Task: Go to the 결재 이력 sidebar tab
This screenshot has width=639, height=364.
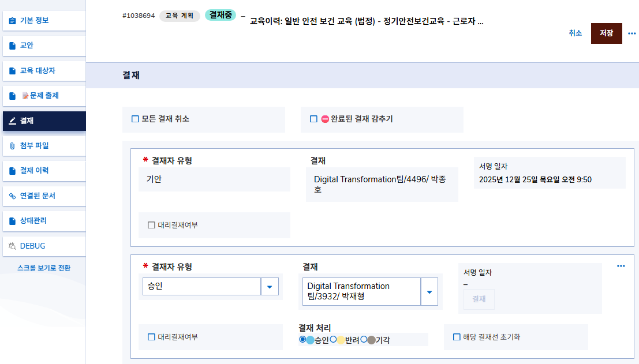Action: click(x=34, y=171)
